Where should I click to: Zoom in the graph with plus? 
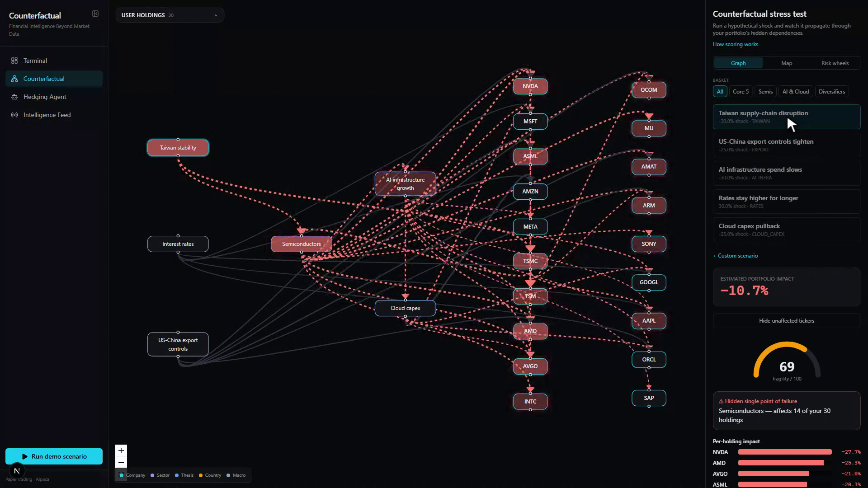(121, 450)
